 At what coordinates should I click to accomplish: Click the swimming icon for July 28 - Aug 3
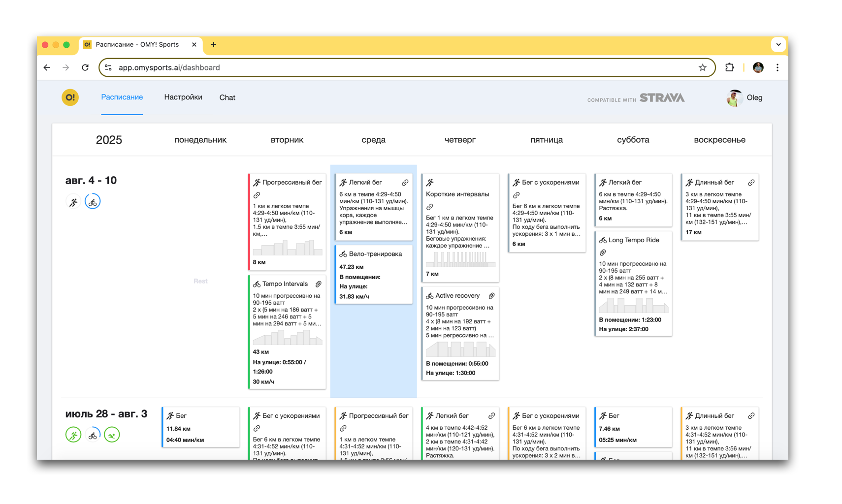112,435
